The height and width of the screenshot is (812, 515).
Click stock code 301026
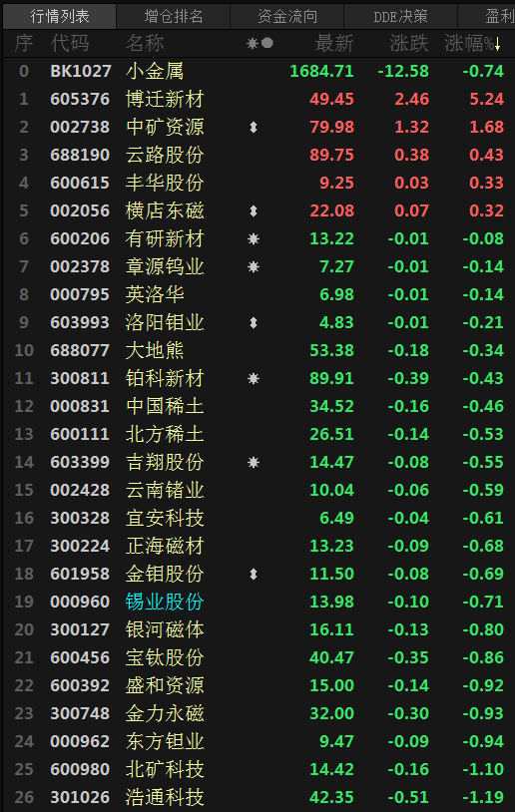pos(80,798)
